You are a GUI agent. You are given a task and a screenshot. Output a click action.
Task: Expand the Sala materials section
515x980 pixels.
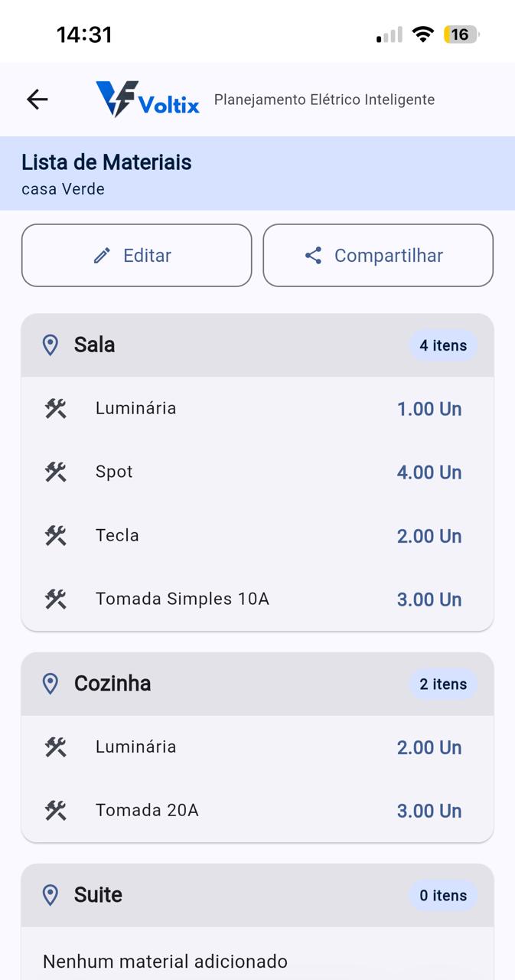(x=257, y=345)
